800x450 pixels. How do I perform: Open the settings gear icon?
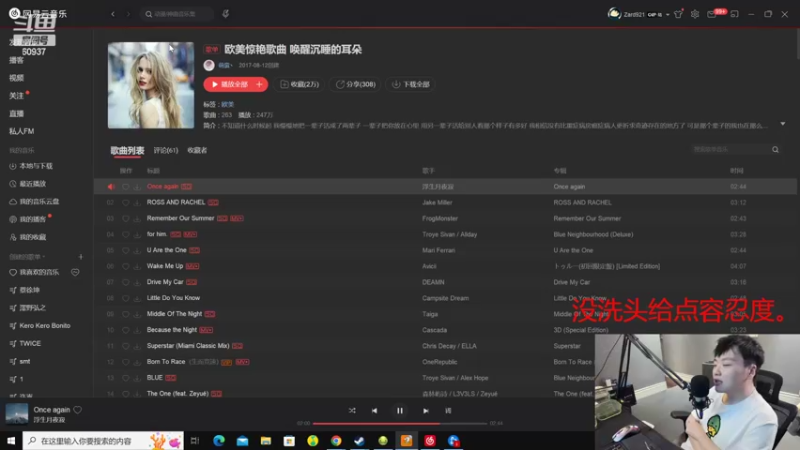[695, 14]
